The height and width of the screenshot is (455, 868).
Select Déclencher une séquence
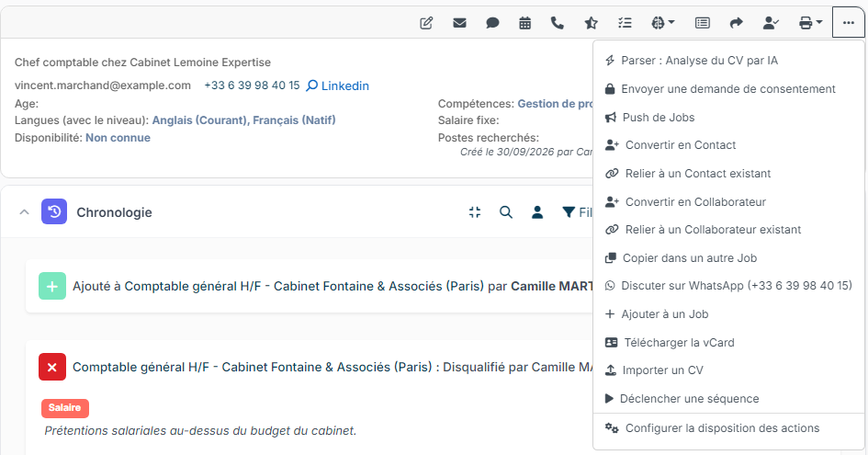[x=728, y=399]
